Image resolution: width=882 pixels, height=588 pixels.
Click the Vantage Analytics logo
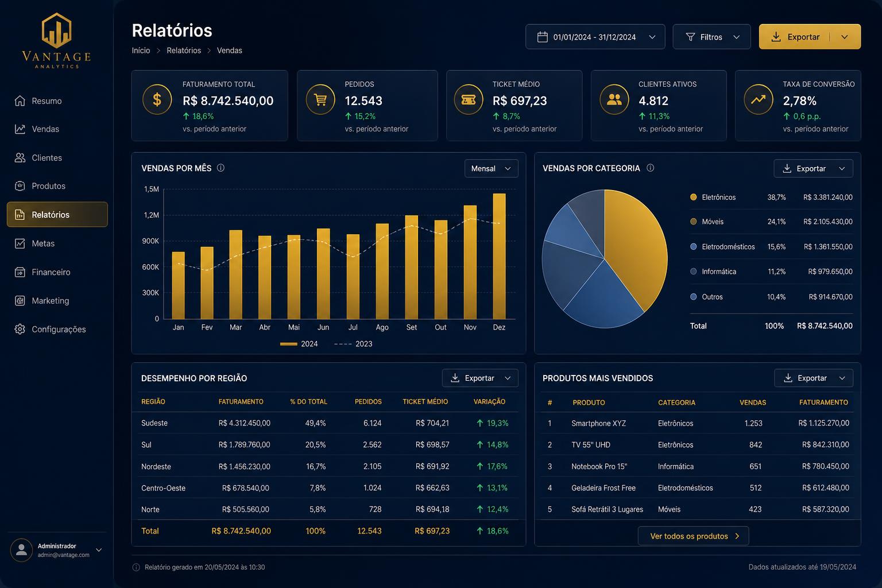[x=56, y=40]
